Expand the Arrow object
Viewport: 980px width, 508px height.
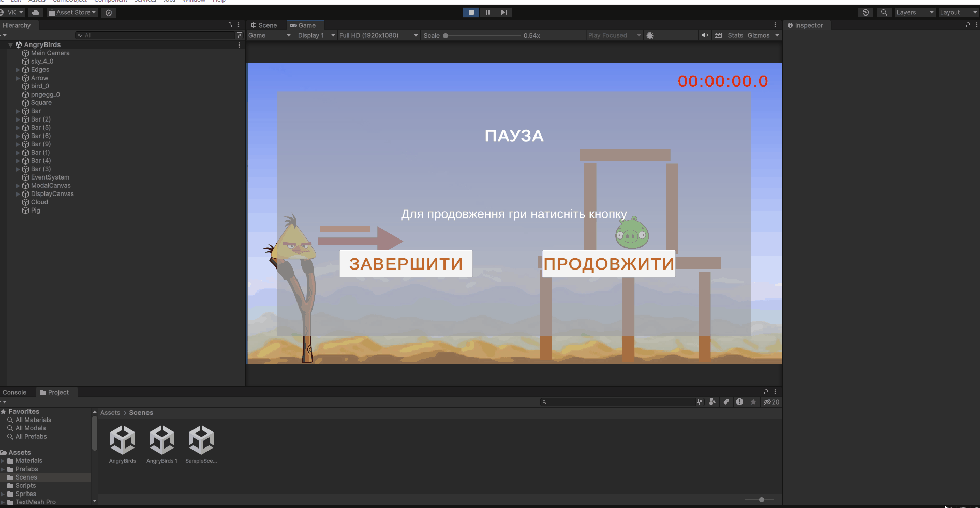point(18,78)
